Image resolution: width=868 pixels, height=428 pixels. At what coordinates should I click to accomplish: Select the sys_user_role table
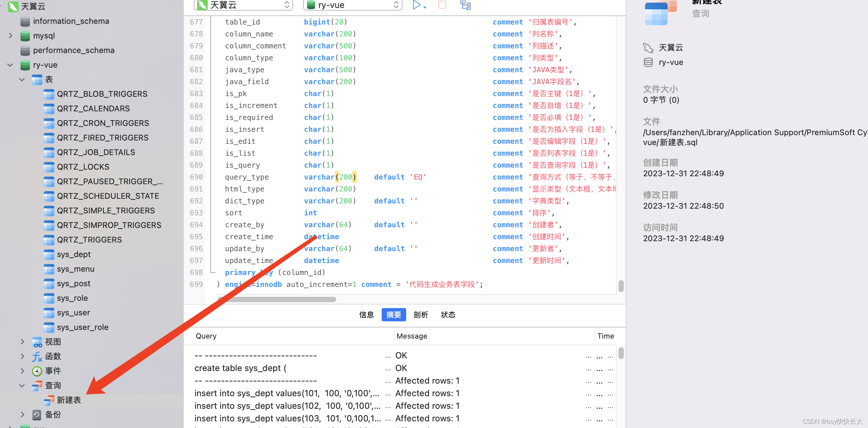point(82,327)
